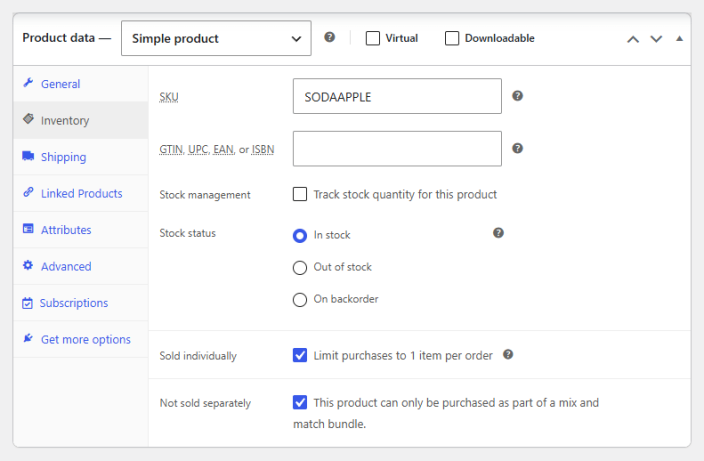
Task: Open the Get more options link
Action: point(81,339)
